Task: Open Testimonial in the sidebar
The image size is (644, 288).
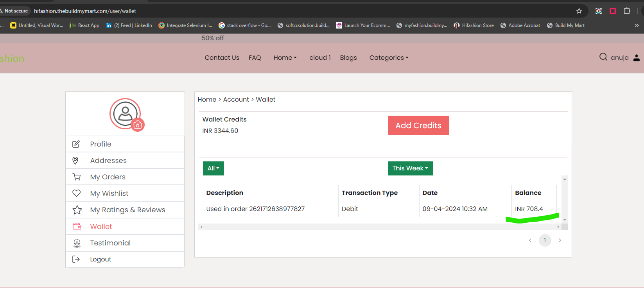Action: click(125, 243)
